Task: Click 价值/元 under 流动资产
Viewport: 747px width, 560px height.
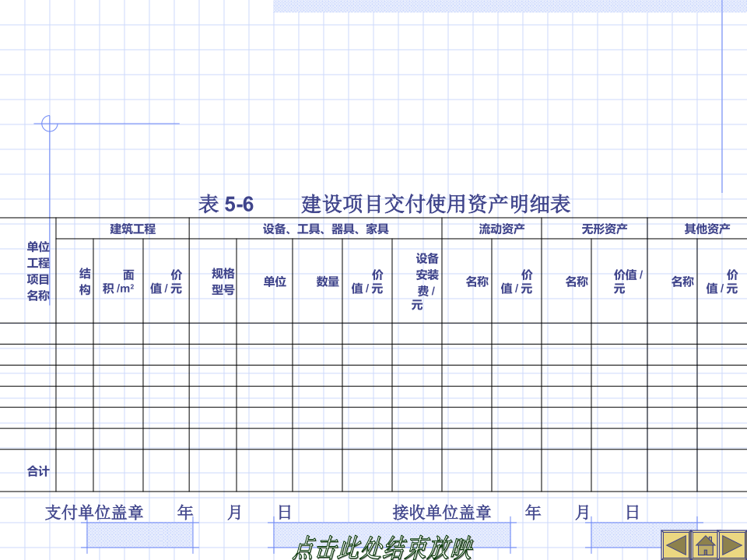Action: pyautogui.click(x=517, y=282)
